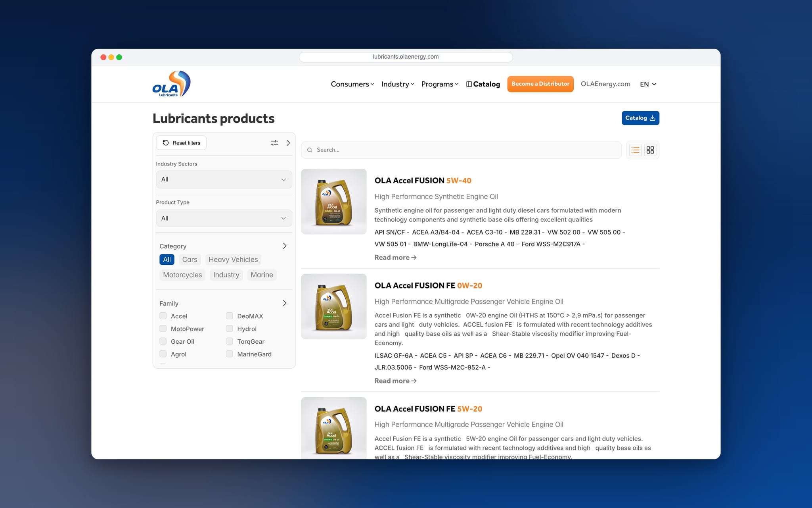Switch to list view layout icon
Screen dimensions: 812x508
(x=635, y=150)
